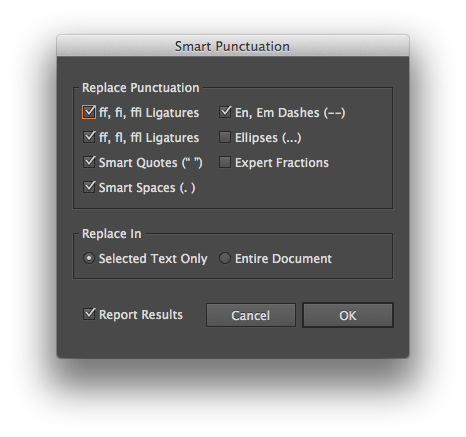Enable the Ellipses (...) checkbox

click(225, 137)
